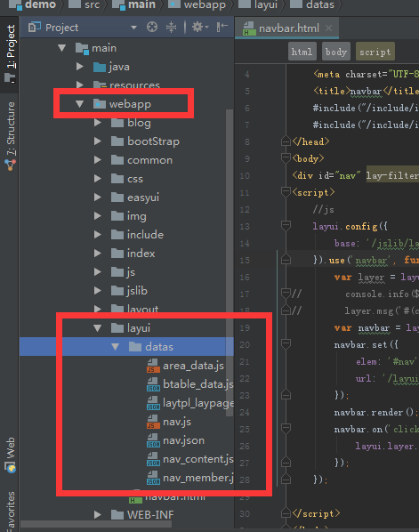Viewport: 419px width, 532px height.
Task: Select the laytpl_laypage JSON file icon
Action: click(x=153, y=403)
